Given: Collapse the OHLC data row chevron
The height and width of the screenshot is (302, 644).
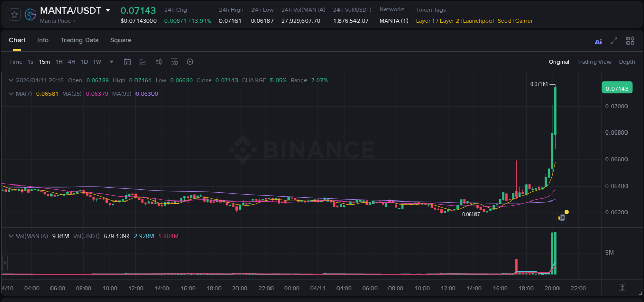Looking at the screenshot, I should coord(11,80).
